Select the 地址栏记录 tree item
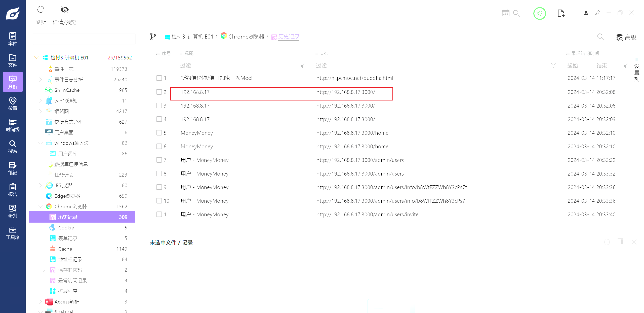The image size is (644, 313). tap(70, 259)
